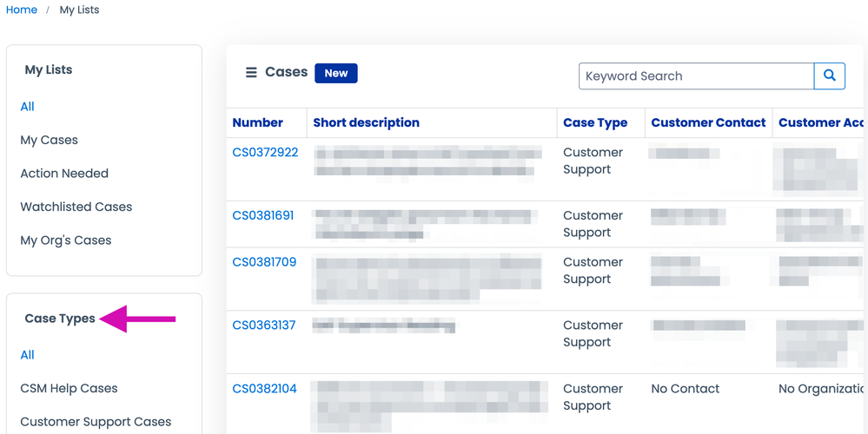Open Watchlisted Cases list
868x434 pixels.
pos(76,207)
